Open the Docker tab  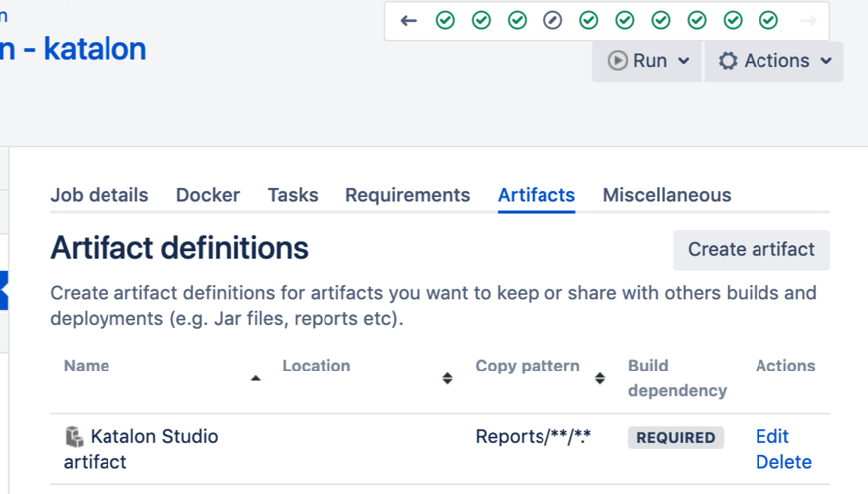pos(208,195)
